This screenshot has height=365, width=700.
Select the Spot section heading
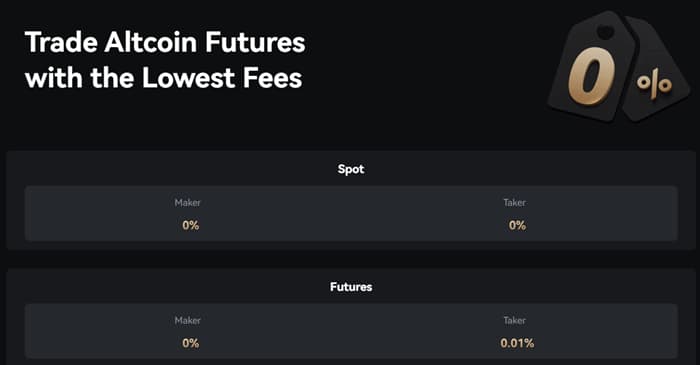click(351, 169)
